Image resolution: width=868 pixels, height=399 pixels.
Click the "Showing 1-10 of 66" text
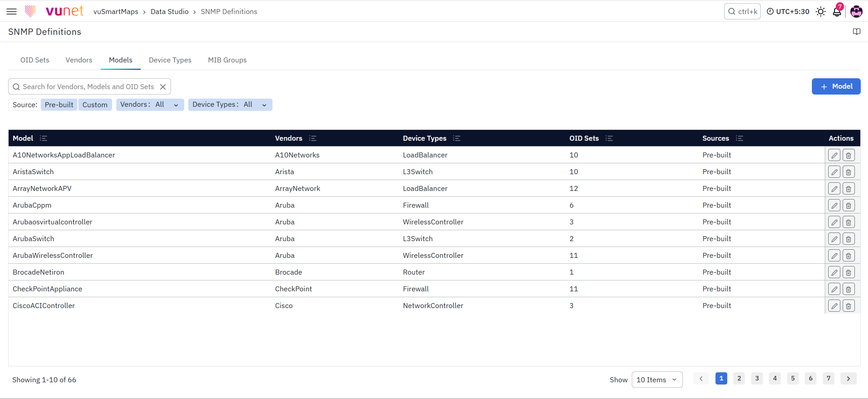tap(44, 380)
